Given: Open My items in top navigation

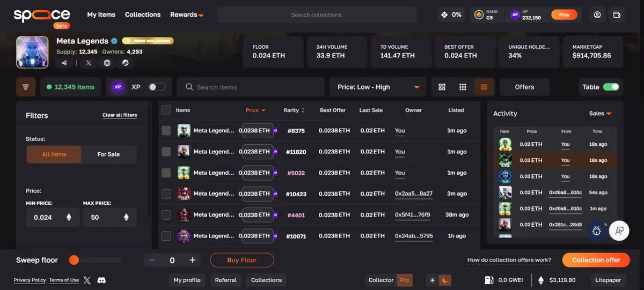Looking at the screenshot, I should click(101, 15).
